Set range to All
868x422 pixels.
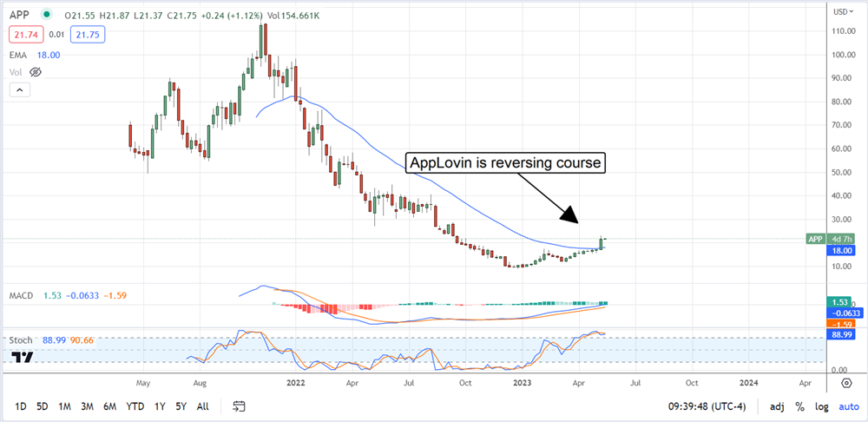[202, 406]
